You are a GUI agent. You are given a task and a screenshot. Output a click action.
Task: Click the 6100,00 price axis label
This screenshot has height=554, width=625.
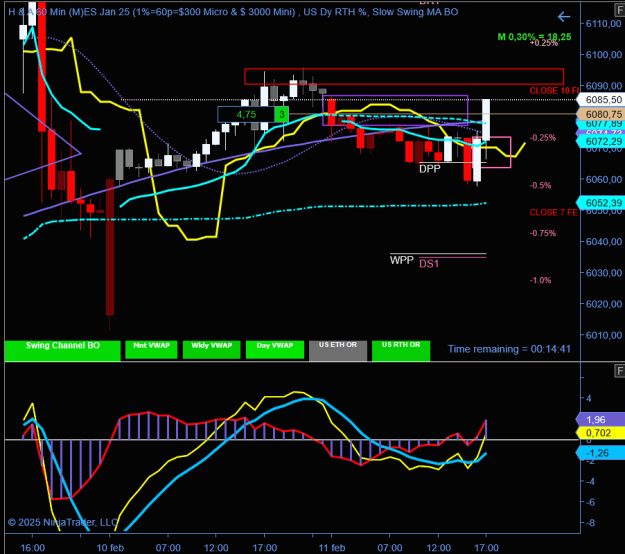tap(603, 55)
